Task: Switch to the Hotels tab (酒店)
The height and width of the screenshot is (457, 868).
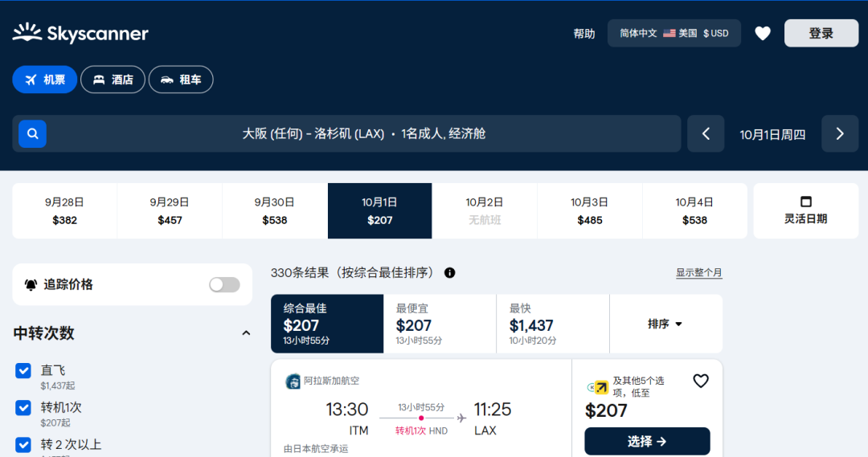Action: point(113,80)
